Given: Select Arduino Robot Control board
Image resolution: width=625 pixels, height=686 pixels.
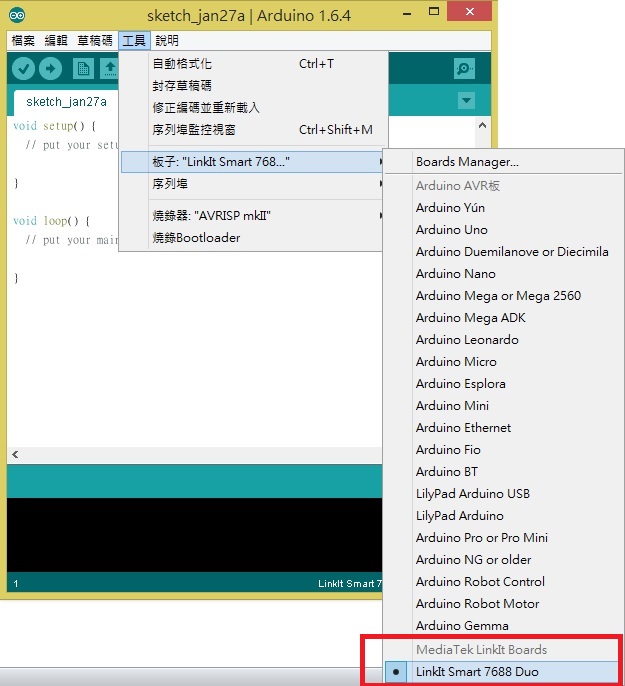Looking at the screenshot, I should coord(503,582).
